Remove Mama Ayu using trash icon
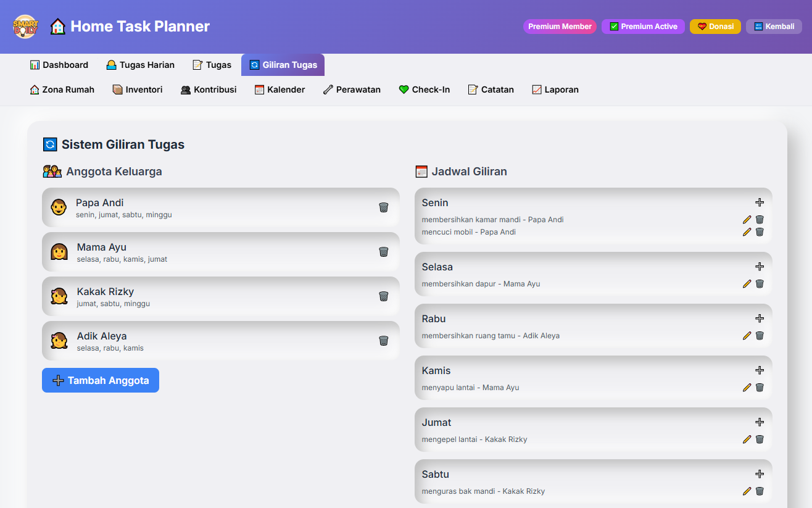The image size is (812, 508). (383, 252)
